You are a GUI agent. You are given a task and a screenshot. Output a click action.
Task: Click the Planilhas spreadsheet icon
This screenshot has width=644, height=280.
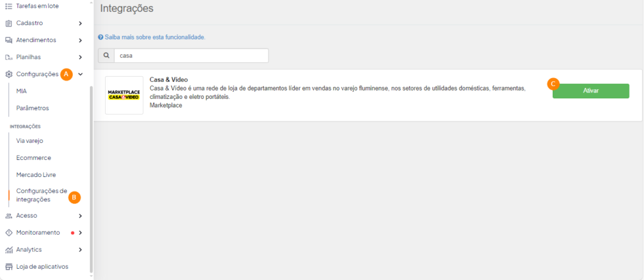(8, 57)
